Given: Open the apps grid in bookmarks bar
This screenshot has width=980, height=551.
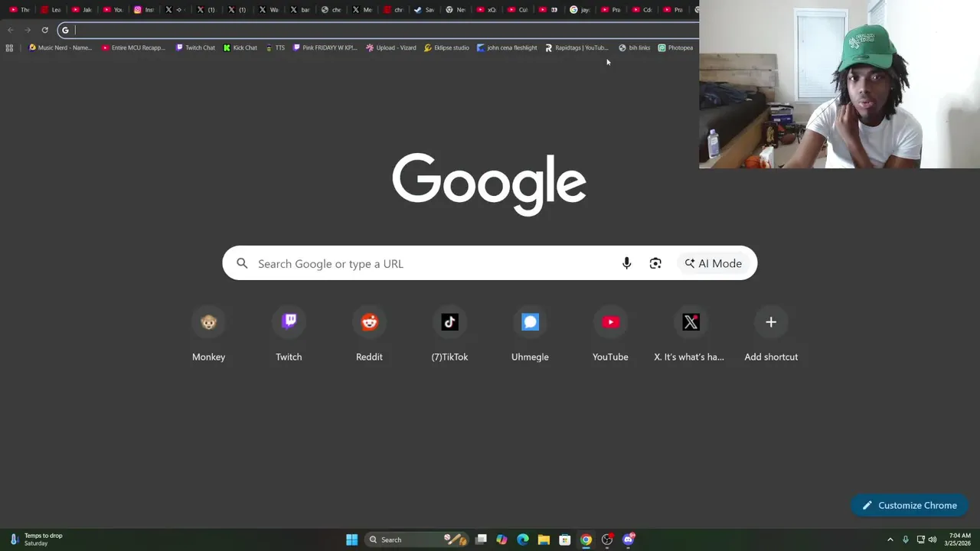Looking at the screenshot, I should point(9,47).
